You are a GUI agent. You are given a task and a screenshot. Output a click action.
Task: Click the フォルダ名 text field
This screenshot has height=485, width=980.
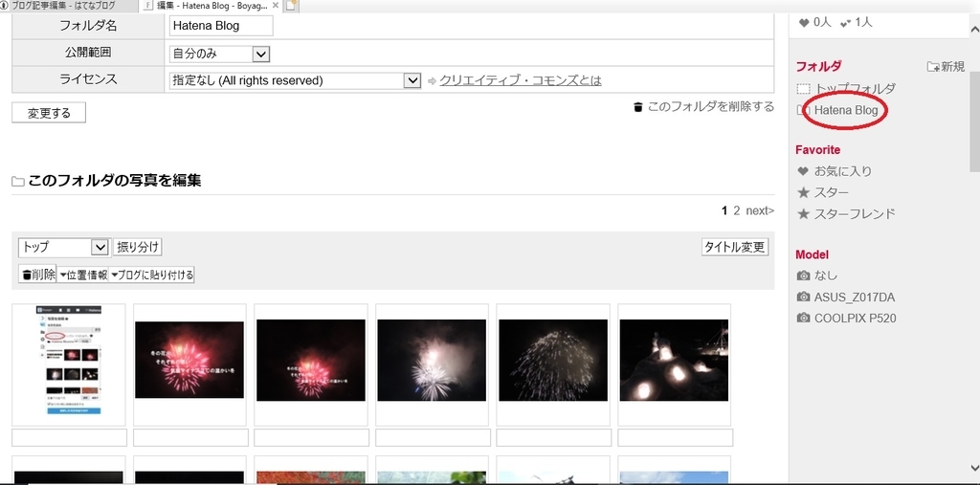(221, 26)
